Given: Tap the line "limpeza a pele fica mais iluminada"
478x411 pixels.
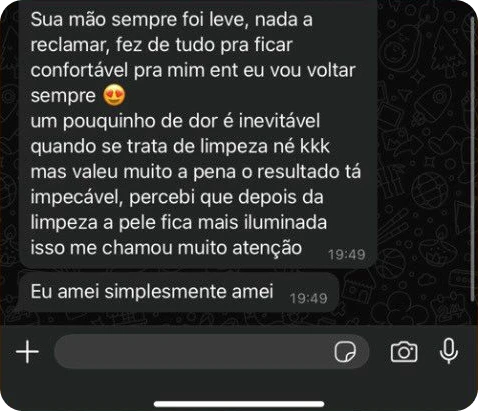Looking at the screenshot, I should click(179, 222).
